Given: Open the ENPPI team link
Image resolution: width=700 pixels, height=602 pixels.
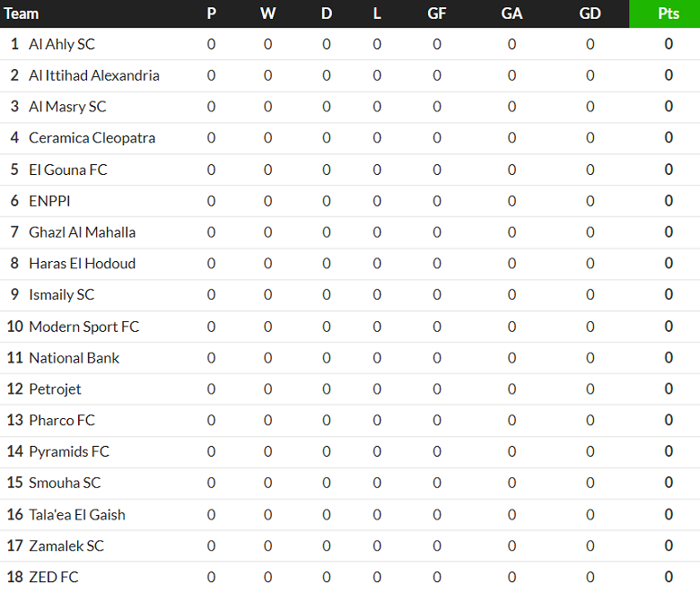Looking at the screenshot, I should pyautogui.click(x=49, y=201).
